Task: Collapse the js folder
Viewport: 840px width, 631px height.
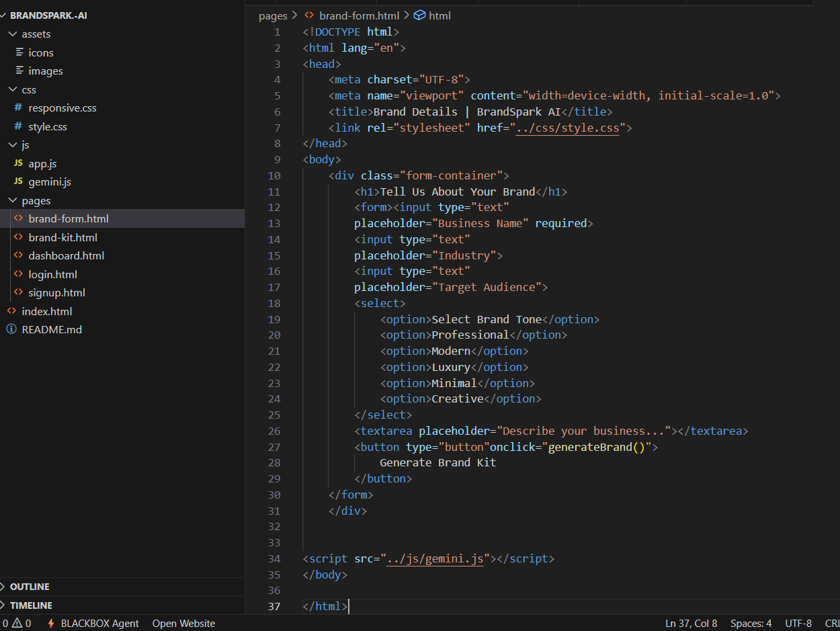Action: point(26,144)
